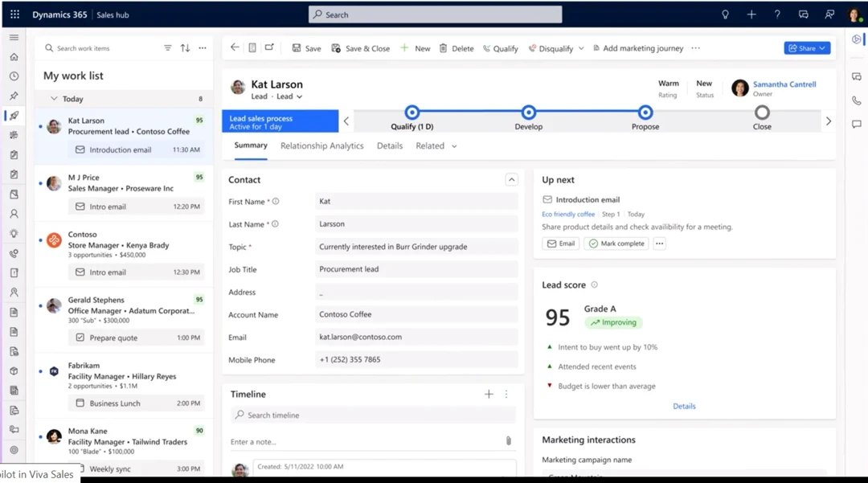Open the app launcher waffle icon

[14, 14]
